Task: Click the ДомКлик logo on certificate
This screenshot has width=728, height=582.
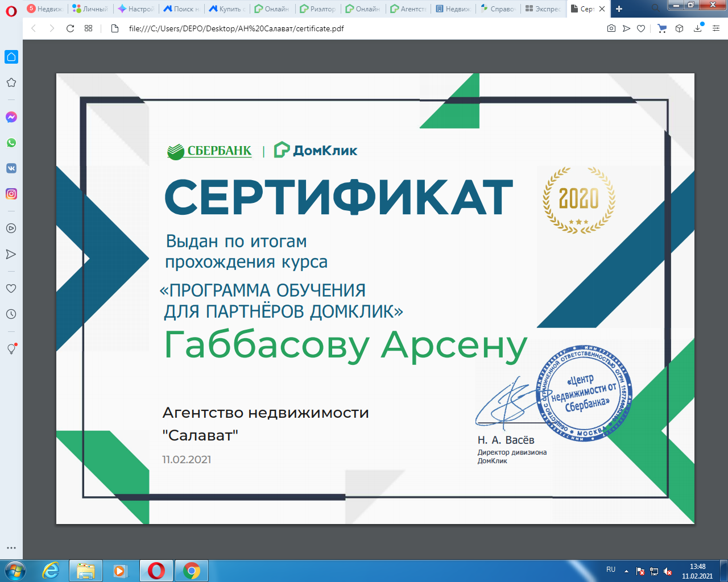Action: click(316, 150)
